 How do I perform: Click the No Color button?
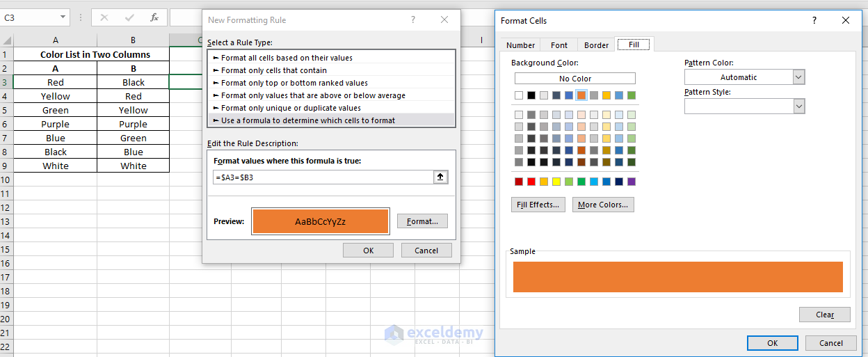coord(575,79)
